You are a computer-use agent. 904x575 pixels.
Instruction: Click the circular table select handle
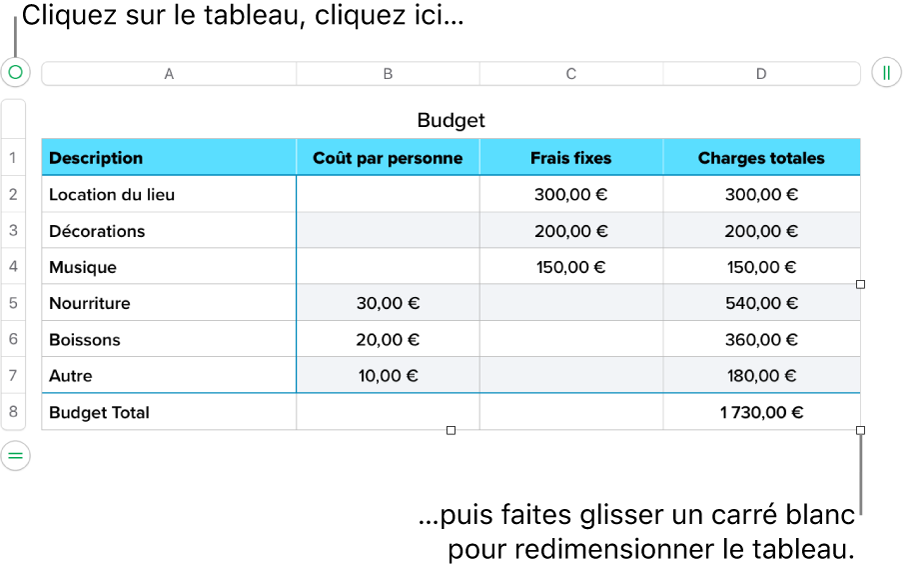(x=15, y=72)
